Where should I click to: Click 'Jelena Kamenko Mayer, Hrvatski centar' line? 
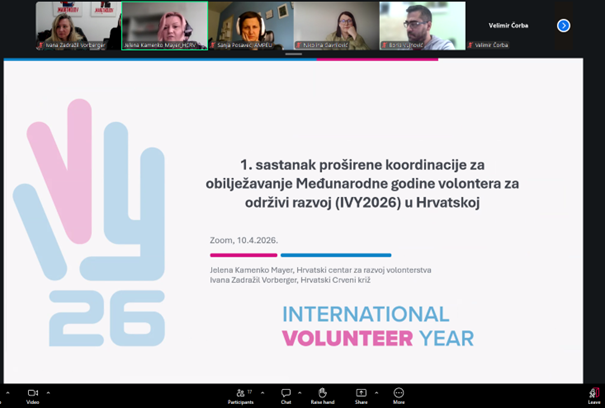(x=321, y=270)
